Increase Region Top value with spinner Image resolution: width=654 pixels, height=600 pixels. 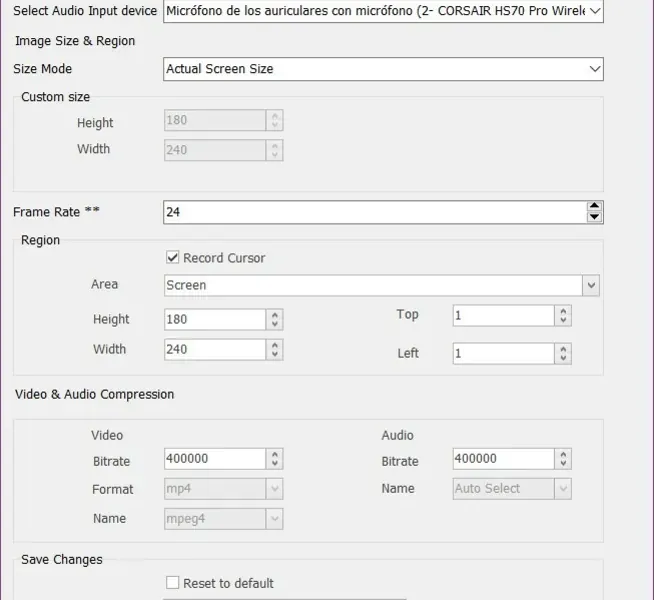point(564,311)
